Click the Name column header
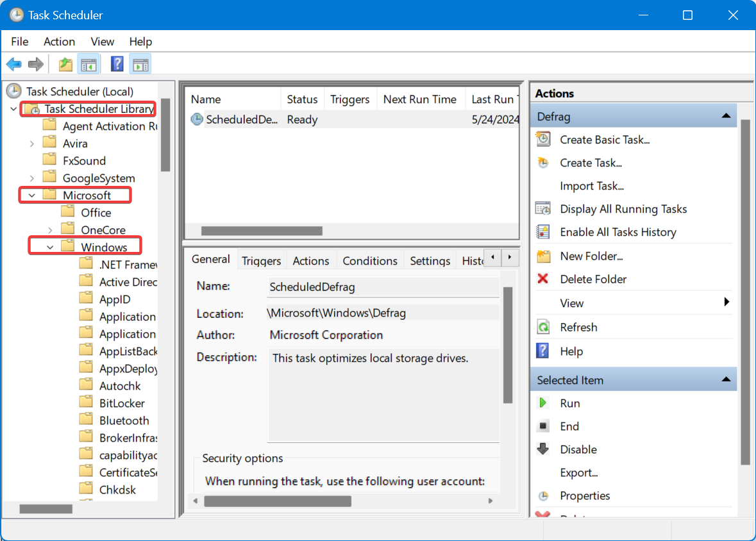756x541 pixels. coord(205,99)
